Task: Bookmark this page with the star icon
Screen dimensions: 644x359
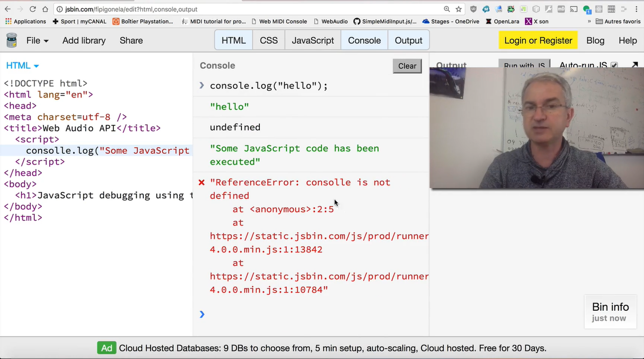Action: [x=459, y=9]
